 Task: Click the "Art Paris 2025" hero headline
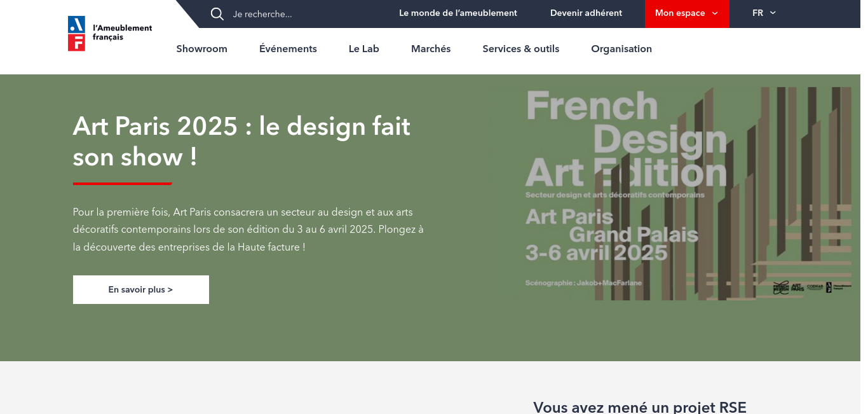coord(241,141)
